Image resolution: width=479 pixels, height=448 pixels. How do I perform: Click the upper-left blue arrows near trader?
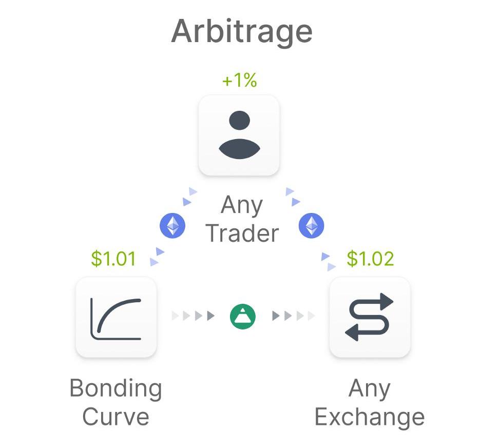point(190,197)
